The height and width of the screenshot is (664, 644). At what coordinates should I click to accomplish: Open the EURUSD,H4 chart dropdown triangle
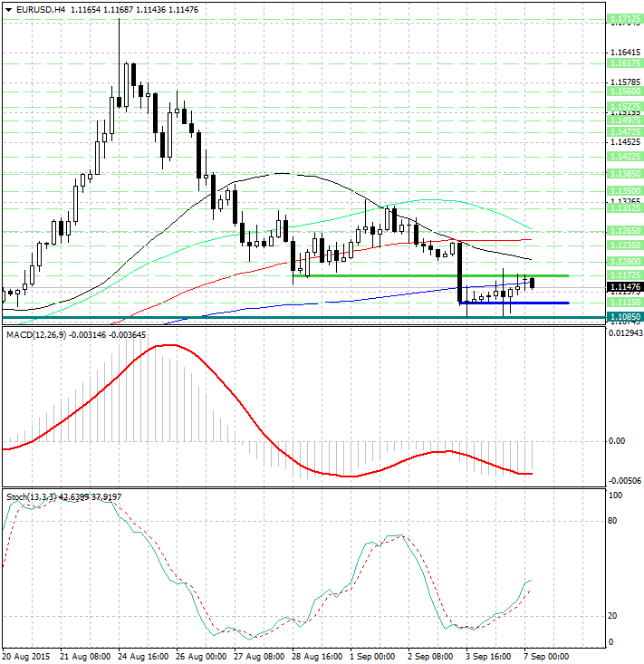pos(8,10)
